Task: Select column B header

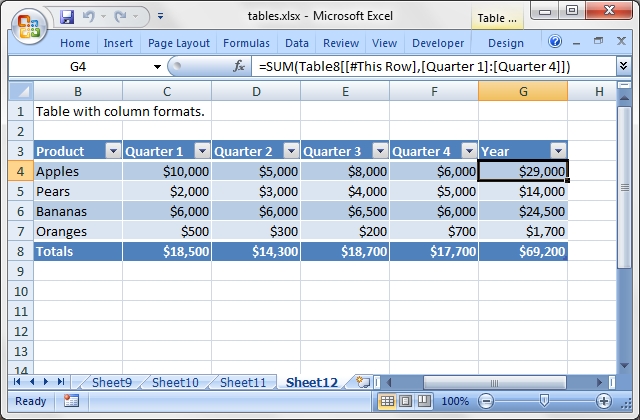Action: [x=78, y=91]
